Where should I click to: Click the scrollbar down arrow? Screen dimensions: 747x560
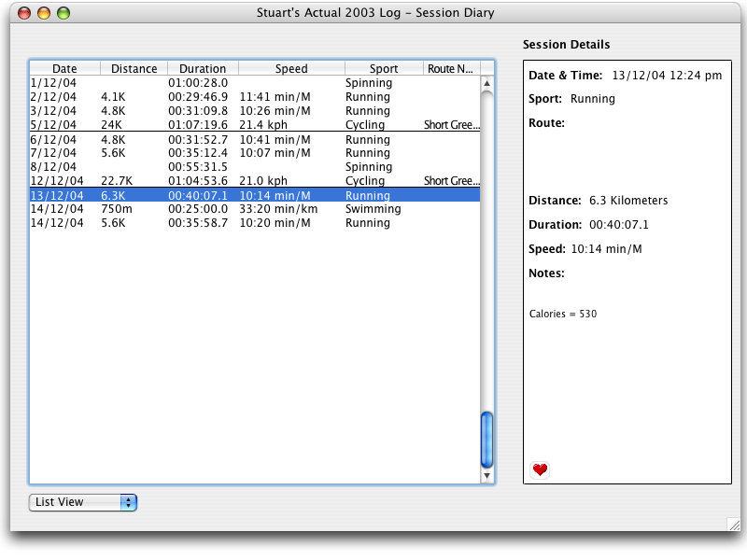[x=486, y=475]
